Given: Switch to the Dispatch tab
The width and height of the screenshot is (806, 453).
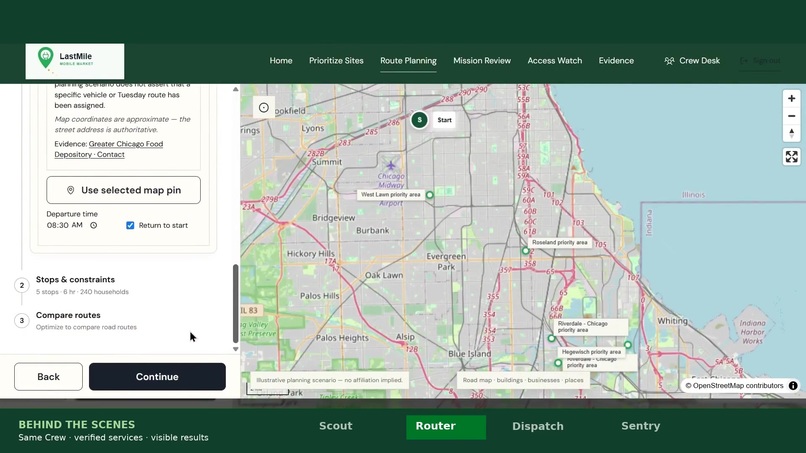Looking at the screenshot, I should [x=538, y=426].
